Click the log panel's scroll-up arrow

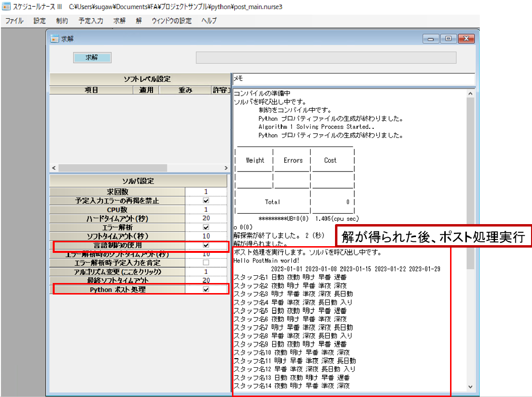click(x=470, y=93)
